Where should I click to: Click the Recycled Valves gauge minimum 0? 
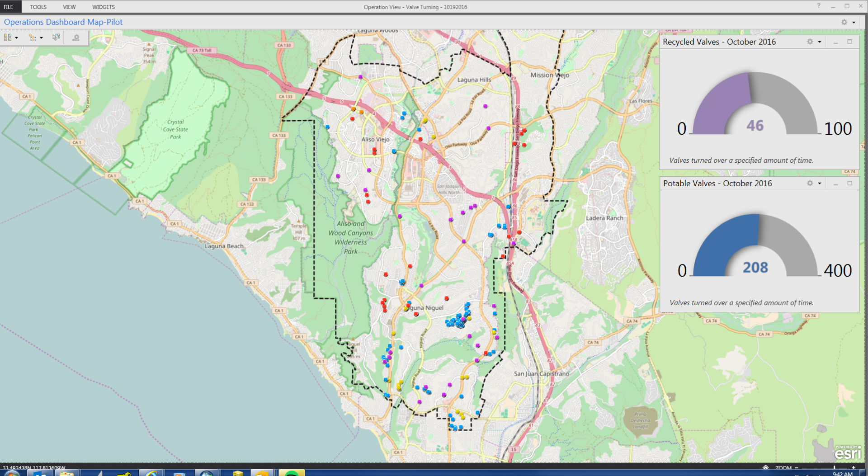[x=682, y=129]
